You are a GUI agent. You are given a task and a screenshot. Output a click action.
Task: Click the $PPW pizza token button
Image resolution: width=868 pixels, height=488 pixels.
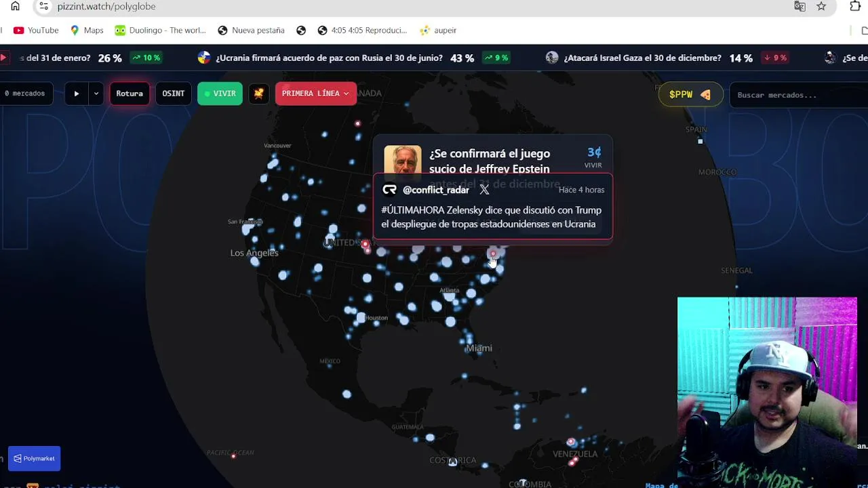690,94
